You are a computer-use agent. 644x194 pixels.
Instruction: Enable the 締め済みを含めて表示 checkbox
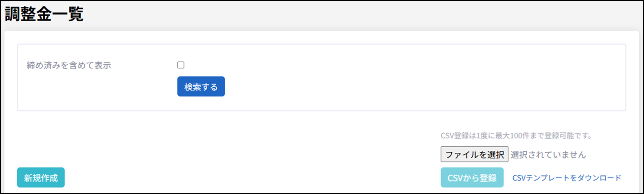pos(181,65)
